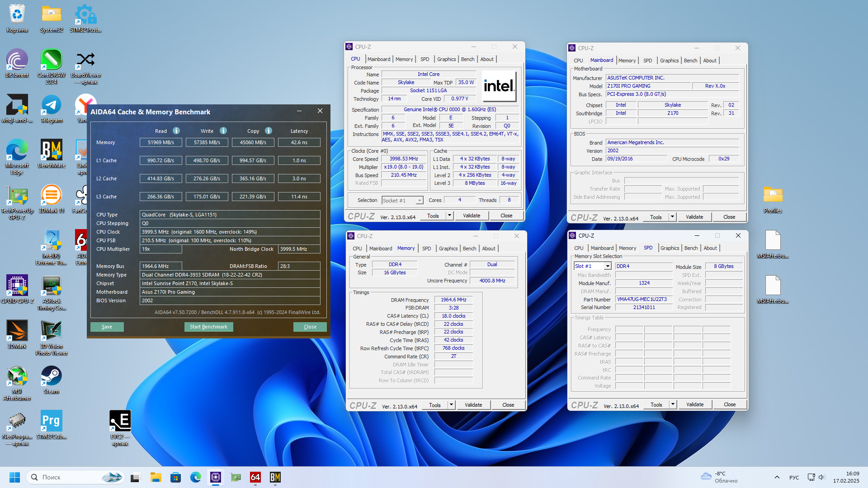Switch to Mainboard tab in CPU window
This screenshot has width=868, height=488.
379,59
